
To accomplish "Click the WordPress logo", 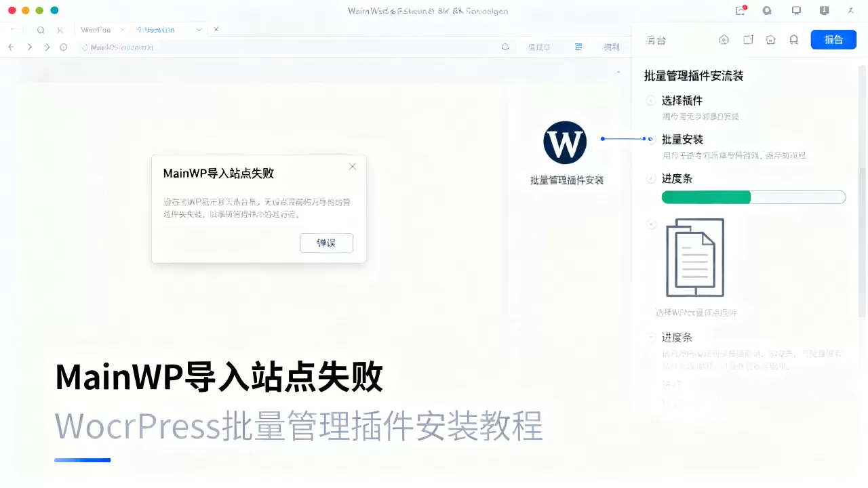I will (x=565, y=142).
